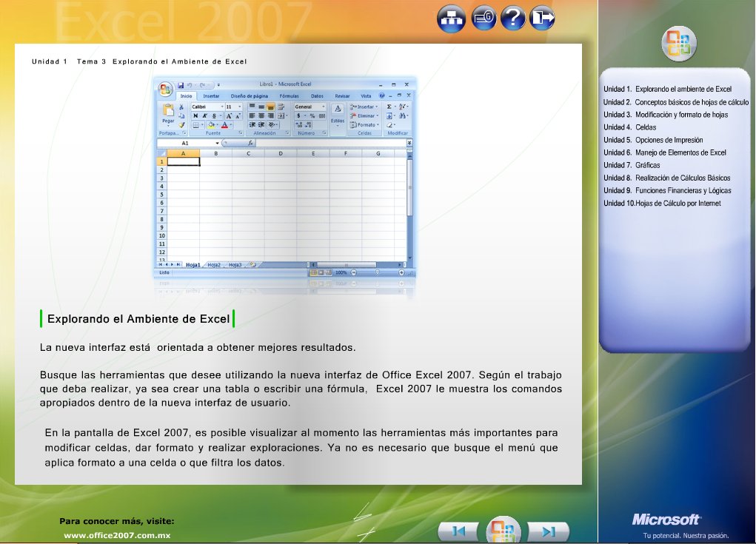The height and width of the screenshot is (544, 756).
Task: Toggle italic (K) formatting
Action: tap(205, 115)
